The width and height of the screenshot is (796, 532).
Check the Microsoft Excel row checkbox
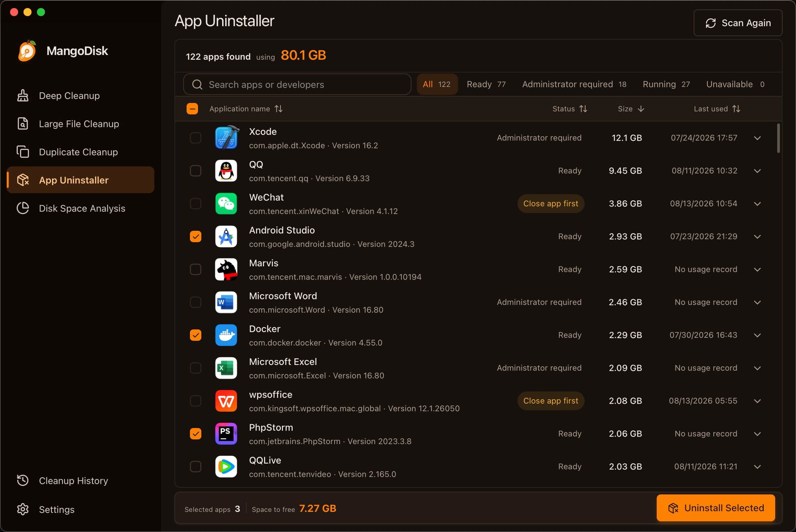click(x=196, y=368)
